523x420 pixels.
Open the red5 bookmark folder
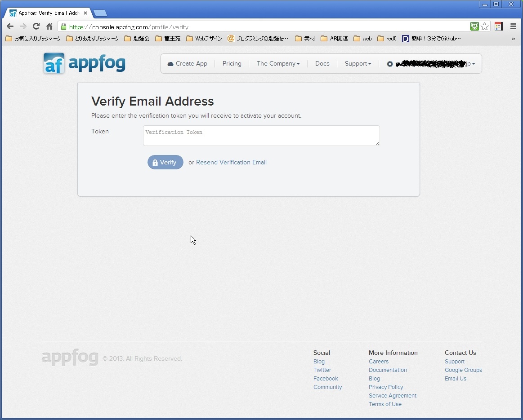387,39
